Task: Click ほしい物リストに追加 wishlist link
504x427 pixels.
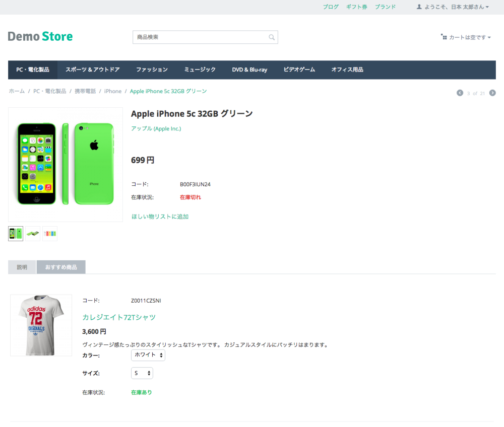Action: pyautogui.click(x=160, y=217)
